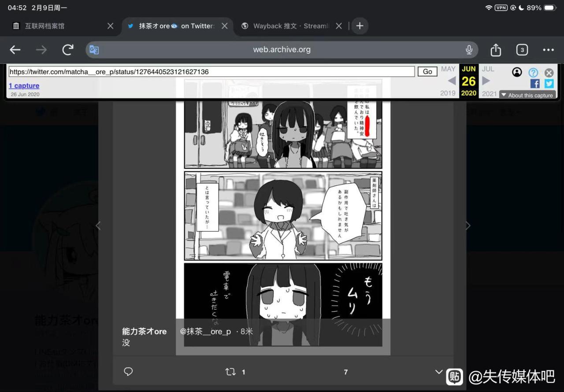The width and height of the screenshot is (564, 392).
Task: Expand the About this capture dropdown
Action: click(x=527, y=95)
